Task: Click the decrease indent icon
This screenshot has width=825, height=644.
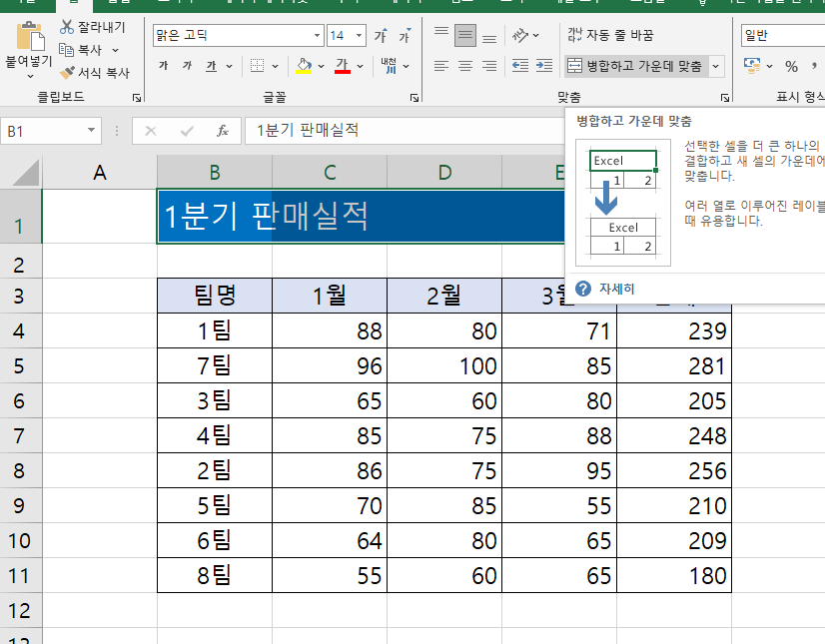Action: 520,66
